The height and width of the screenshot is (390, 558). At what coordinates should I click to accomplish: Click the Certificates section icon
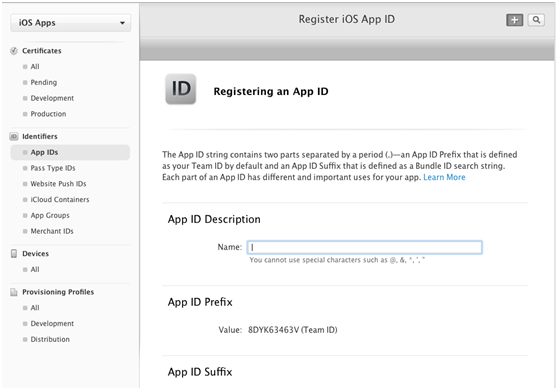(14, 51)
